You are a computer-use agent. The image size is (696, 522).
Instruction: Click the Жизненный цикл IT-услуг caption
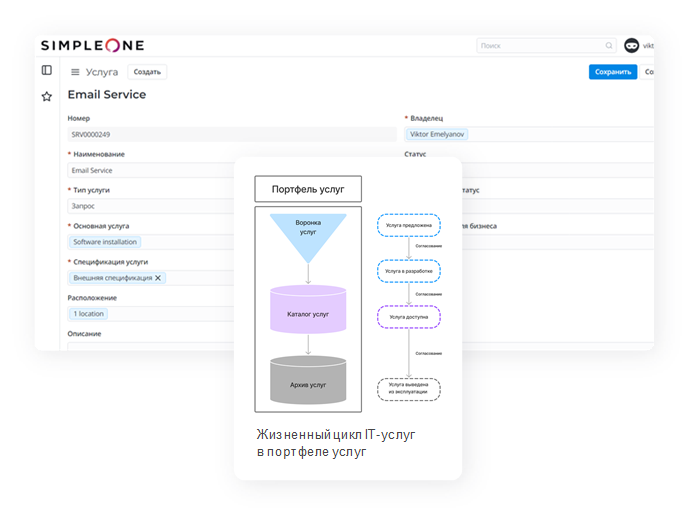pyautogui.click(x=336, y=443)
